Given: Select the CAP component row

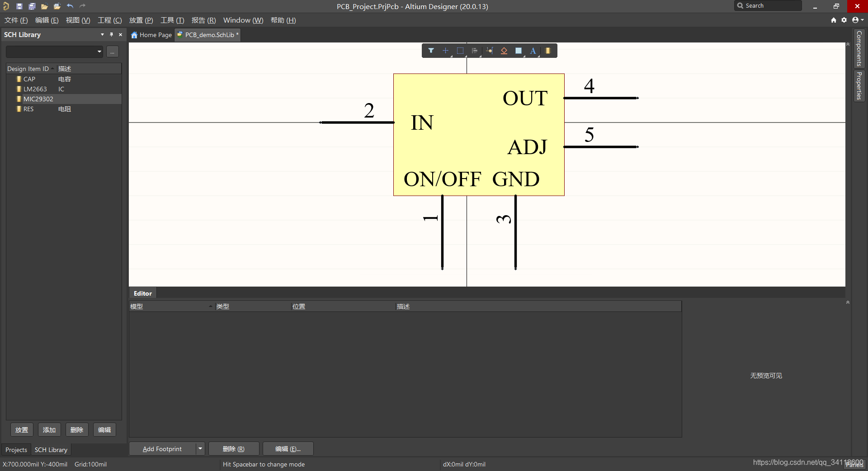Looking at the screenshot, I should 64,79.
